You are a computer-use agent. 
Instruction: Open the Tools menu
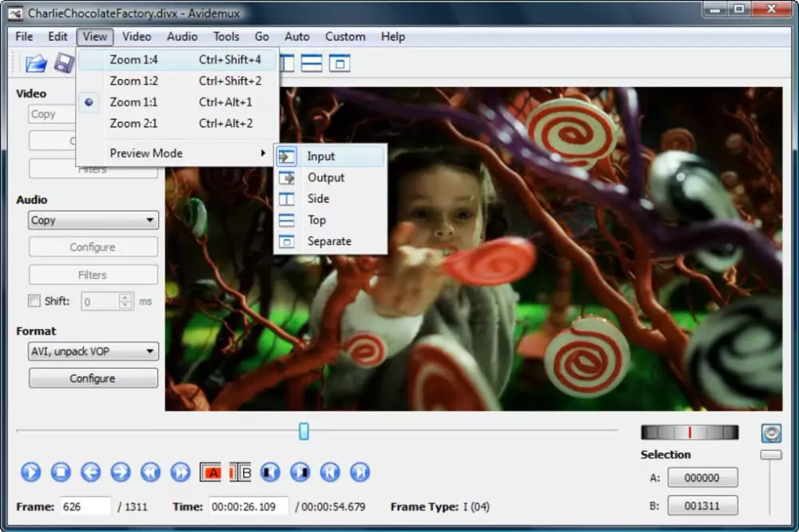pos(226,36)
